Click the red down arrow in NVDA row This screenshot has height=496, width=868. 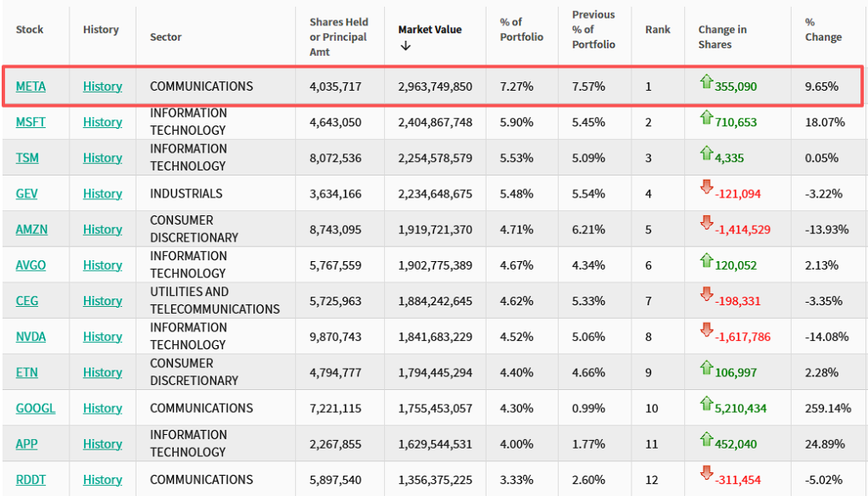(706, 332)
